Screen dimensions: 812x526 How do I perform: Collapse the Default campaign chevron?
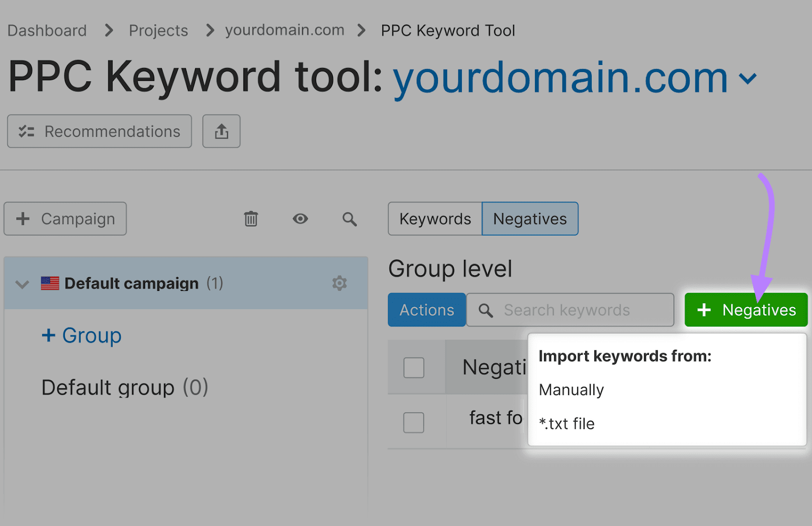click(x=22, y=284)
